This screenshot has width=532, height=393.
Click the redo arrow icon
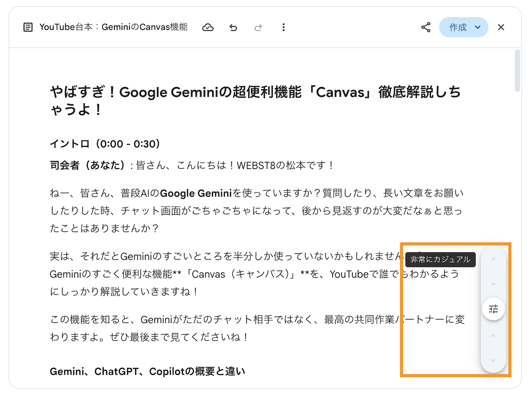tap(258, 28)
